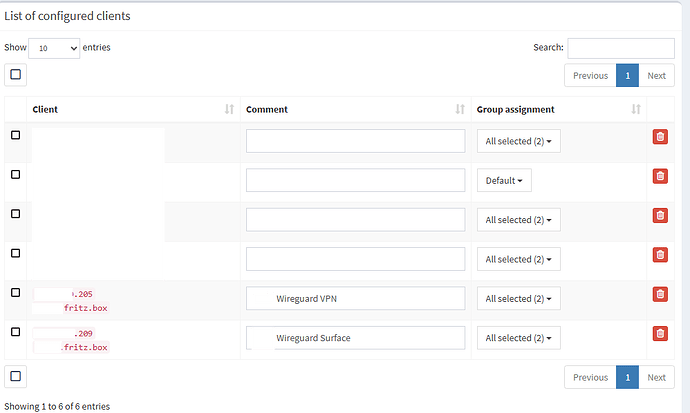Click the trash icon in the fourth row

point(659,255)
